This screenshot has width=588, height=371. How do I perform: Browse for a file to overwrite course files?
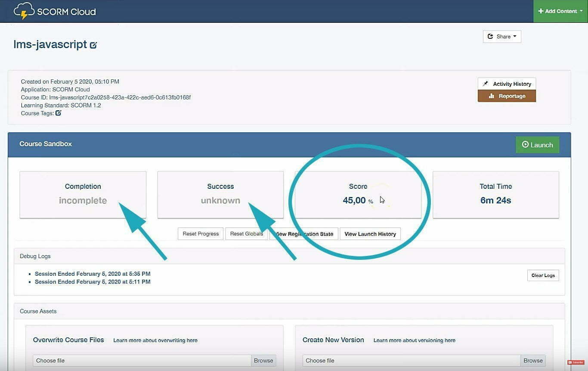[263, 361]
